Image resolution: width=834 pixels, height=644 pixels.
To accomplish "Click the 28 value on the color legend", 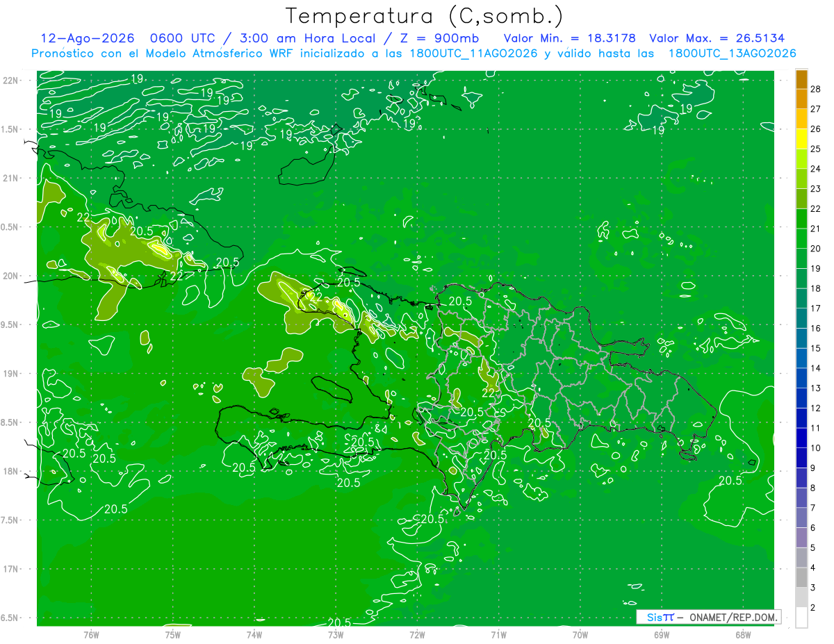I will (x=816, y=88).
